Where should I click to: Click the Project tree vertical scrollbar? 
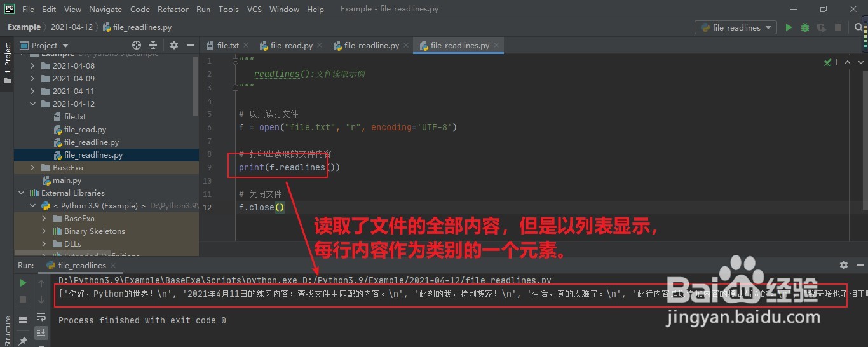(x=196, y=86)
